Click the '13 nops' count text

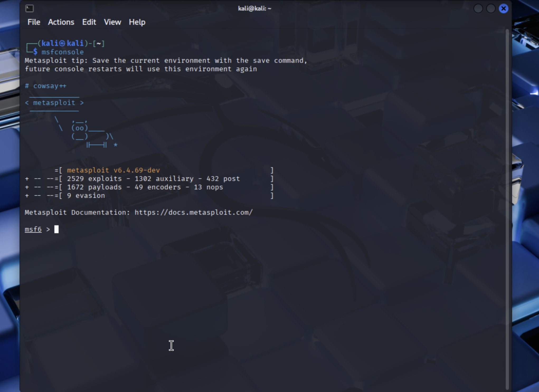coord(208,187)
